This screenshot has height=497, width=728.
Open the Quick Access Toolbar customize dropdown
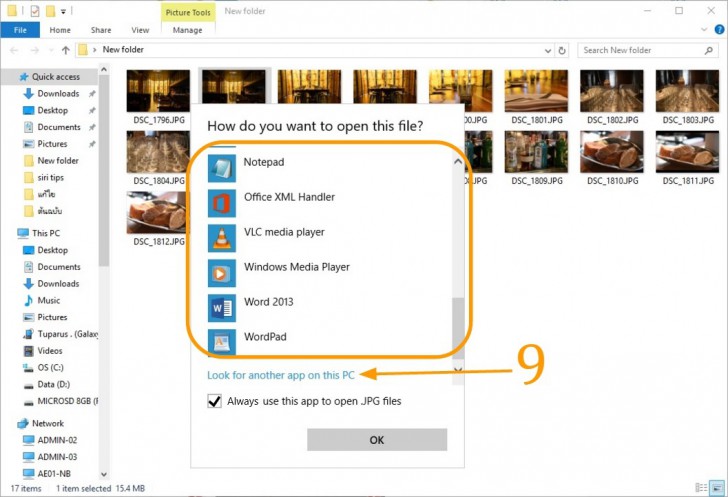(x=63, y=11)
